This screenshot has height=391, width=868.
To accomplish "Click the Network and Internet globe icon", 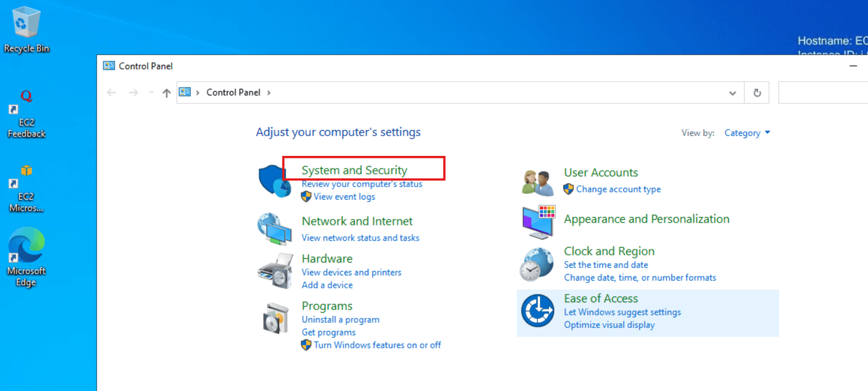I will click(x=275, y=228).
